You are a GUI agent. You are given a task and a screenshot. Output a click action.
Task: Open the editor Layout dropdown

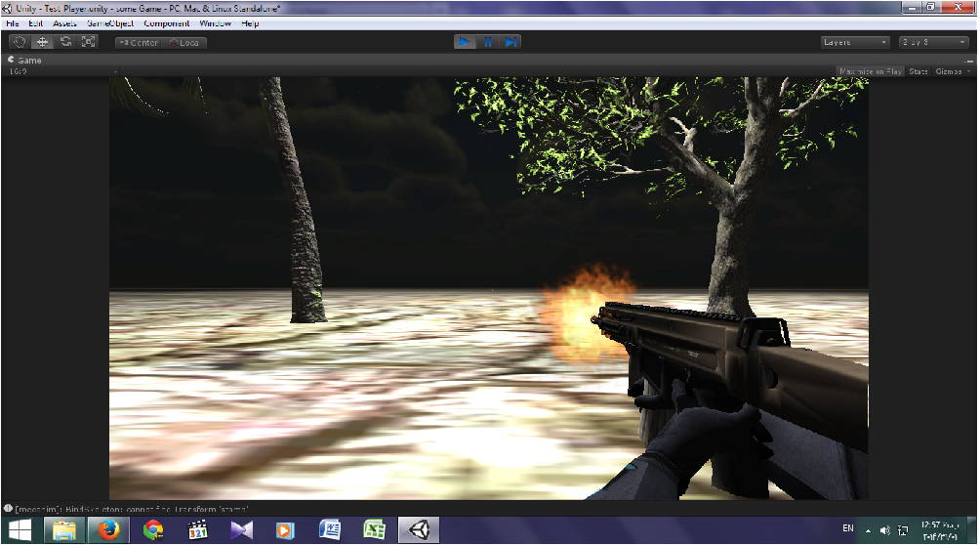[x=933, y=42]
